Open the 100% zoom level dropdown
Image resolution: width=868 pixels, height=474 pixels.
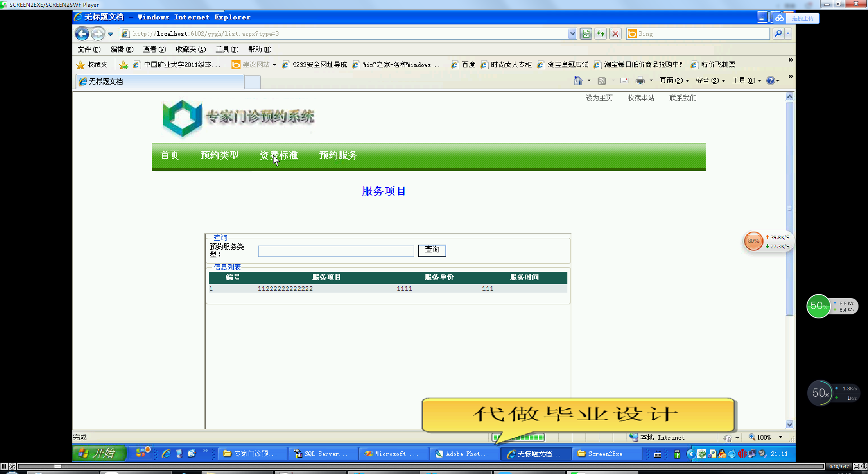[780, 437]
